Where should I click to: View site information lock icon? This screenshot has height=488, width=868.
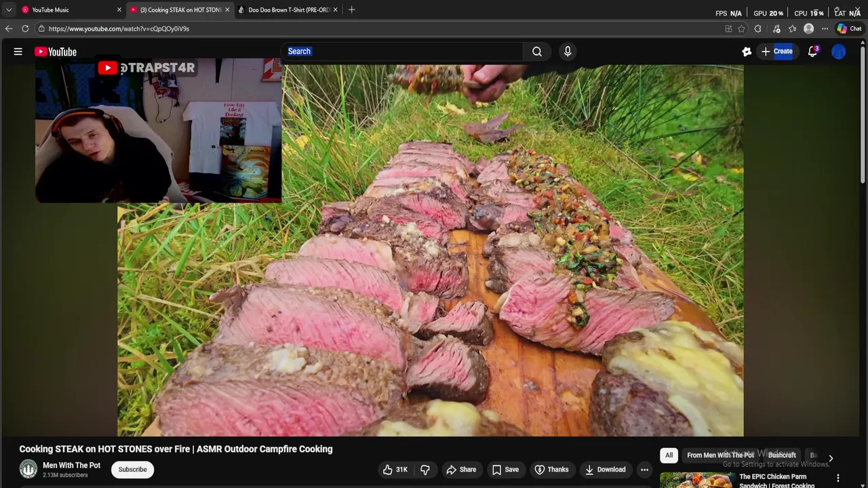tap(41, 28)
